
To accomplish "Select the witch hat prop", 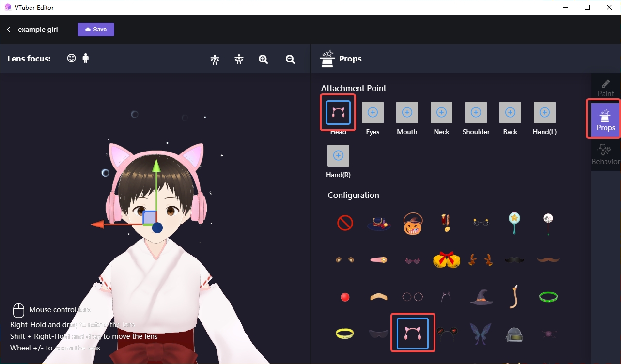I will (481, 297).
